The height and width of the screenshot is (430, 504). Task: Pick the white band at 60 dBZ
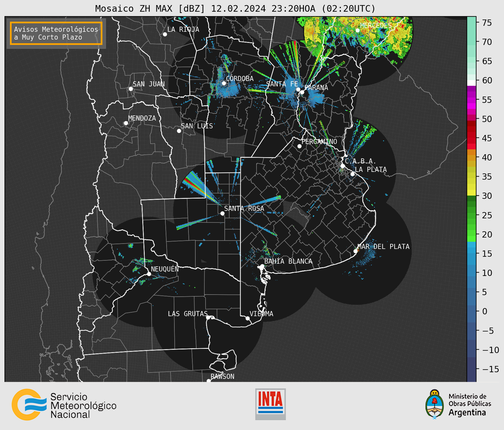[471, 83]
